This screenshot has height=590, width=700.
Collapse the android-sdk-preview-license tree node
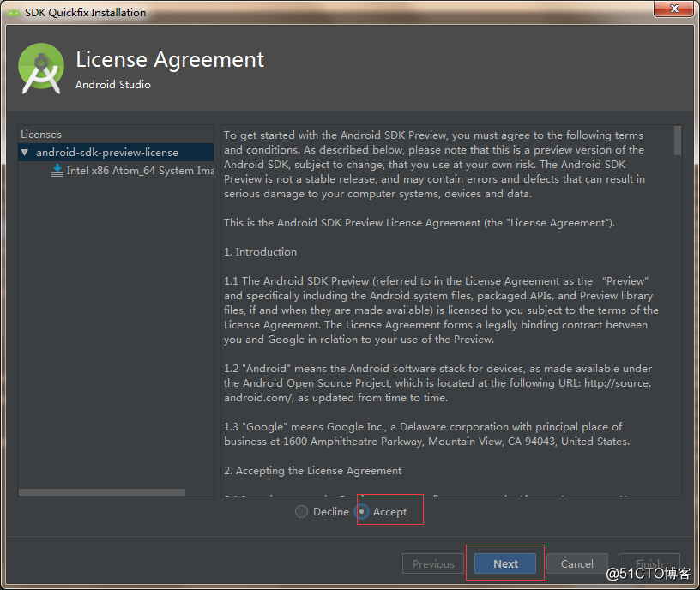pos(25,153)
